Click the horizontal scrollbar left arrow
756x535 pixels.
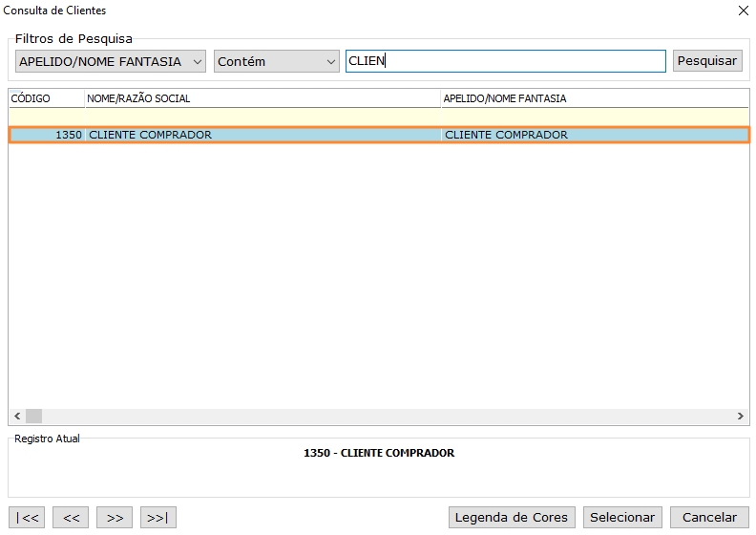click(16, 417)
